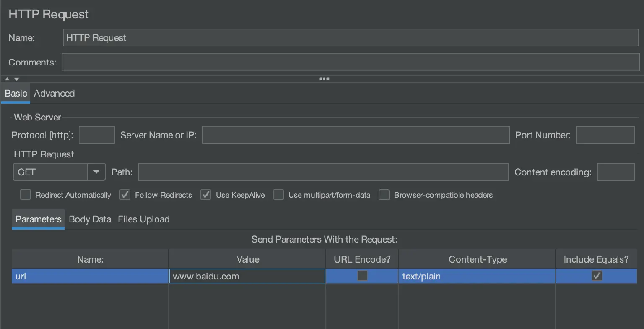Enable the Redirect Automatically checkbox
This screenshot has width=644, height=329.
click(x=26, y=195)
